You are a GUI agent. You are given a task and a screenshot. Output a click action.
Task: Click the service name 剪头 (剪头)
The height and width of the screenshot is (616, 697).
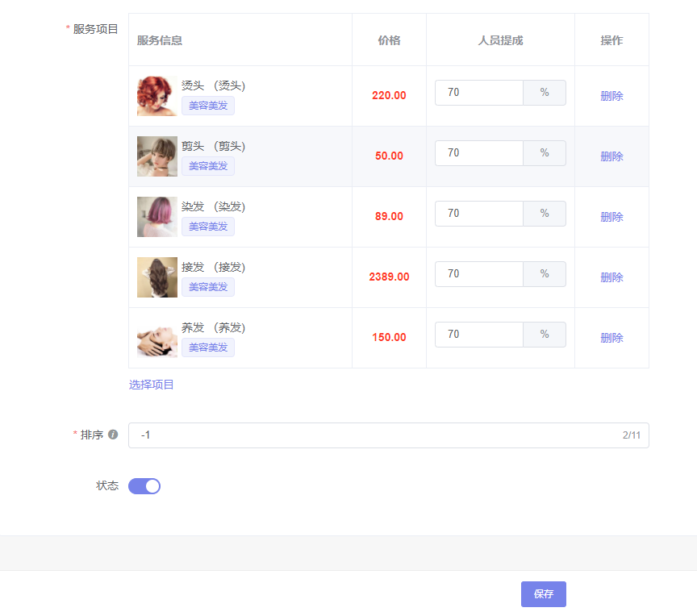point(213,146)
